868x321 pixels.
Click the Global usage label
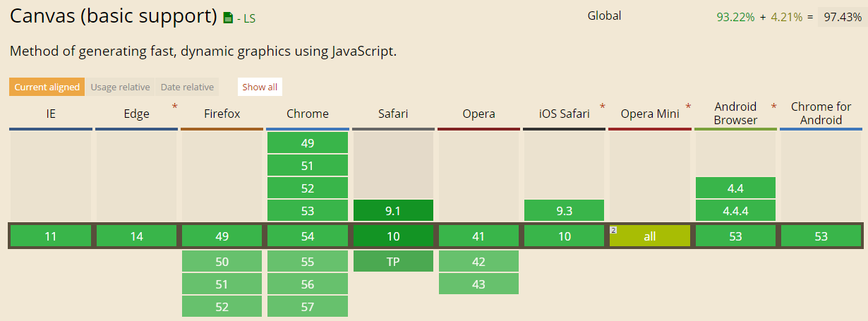pyautogui.click(x=604, y=16)
